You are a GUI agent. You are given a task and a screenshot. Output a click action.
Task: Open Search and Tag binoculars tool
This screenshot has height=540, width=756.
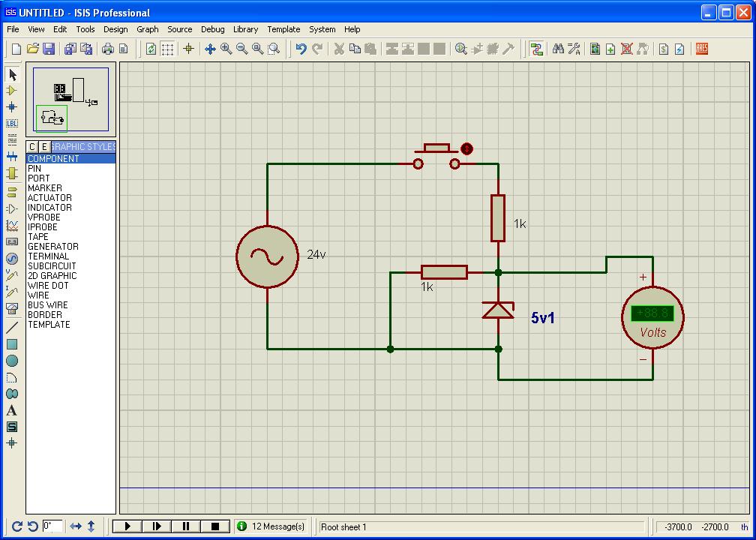pyautogui.click(x=558, y=49)
